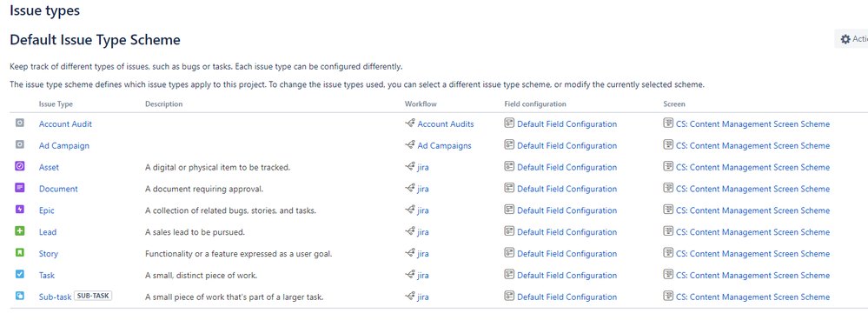Click the green Story bookmark icon

(x=19, y=253)
